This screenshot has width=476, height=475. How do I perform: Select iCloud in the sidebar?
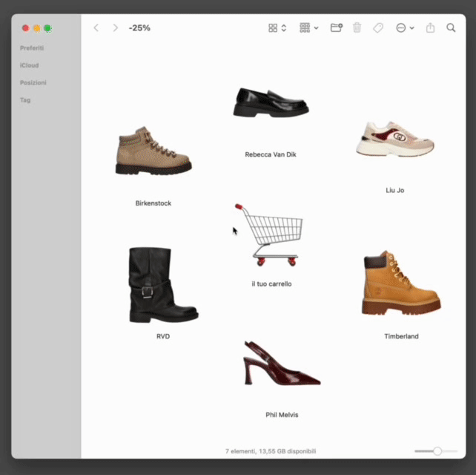click(30, 65)
